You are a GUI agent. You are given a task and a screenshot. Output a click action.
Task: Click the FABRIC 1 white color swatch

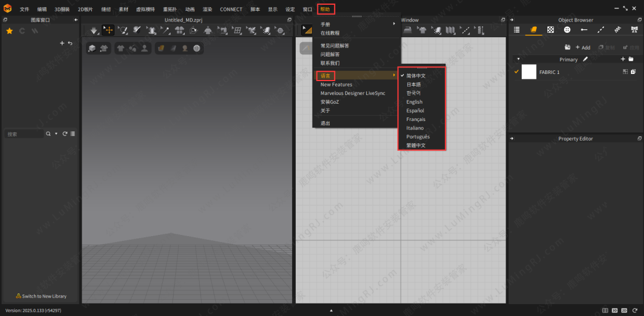(x=529, y=72)
